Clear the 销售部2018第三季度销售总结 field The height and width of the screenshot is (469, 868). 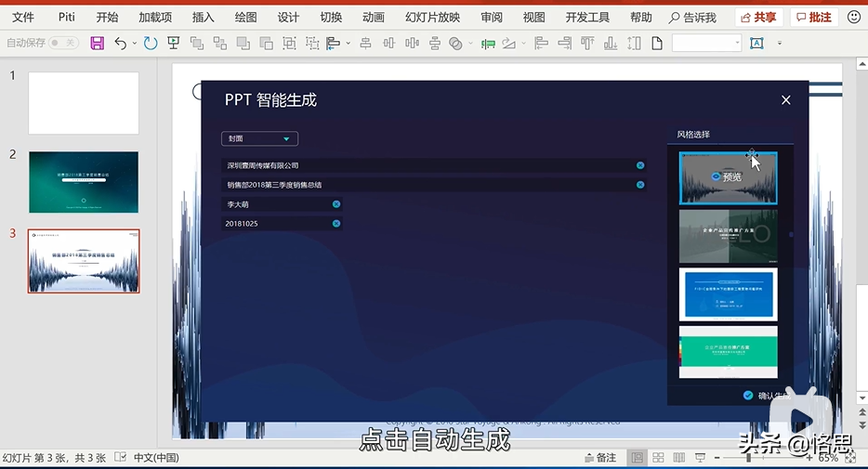(640, 185)
